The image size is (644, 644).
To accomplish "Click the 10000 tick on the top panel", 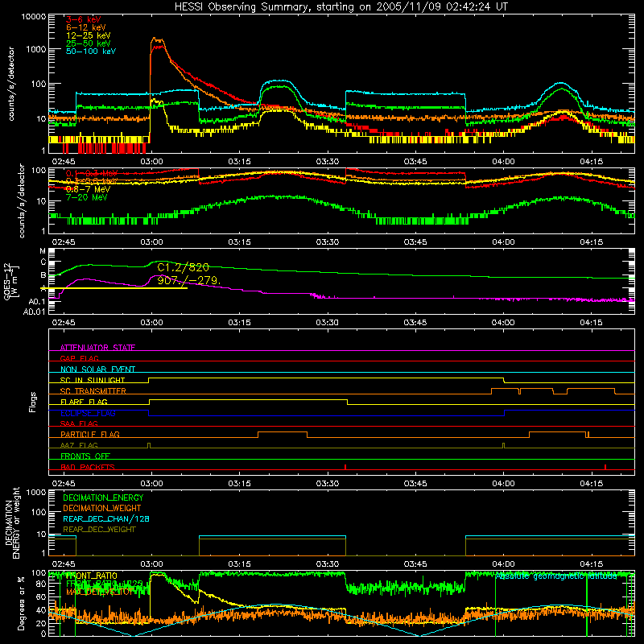I will point(34,16).
